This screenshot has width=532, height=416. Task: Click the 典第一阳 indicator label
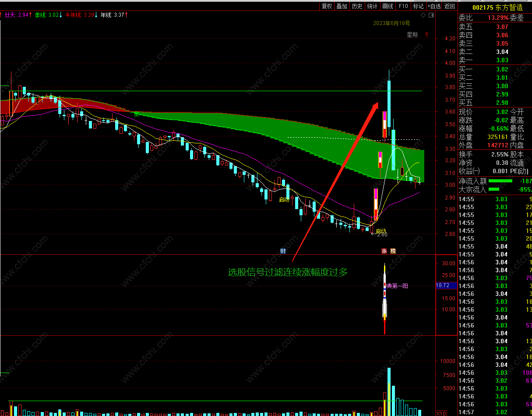click(x=397, y=286)
